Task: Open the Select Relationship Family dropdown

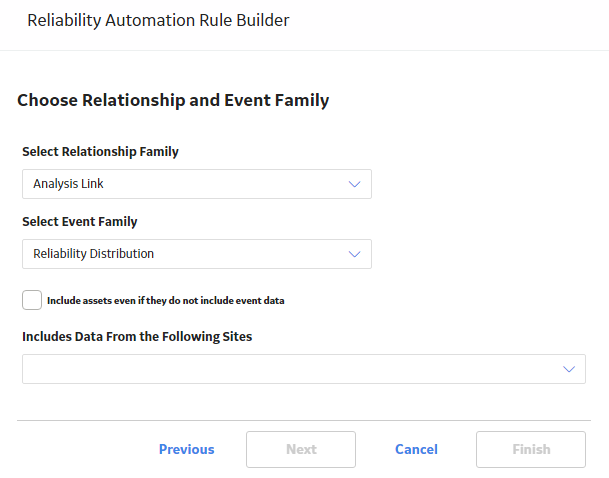Action: pyautogui.click(x=197, y=184)
